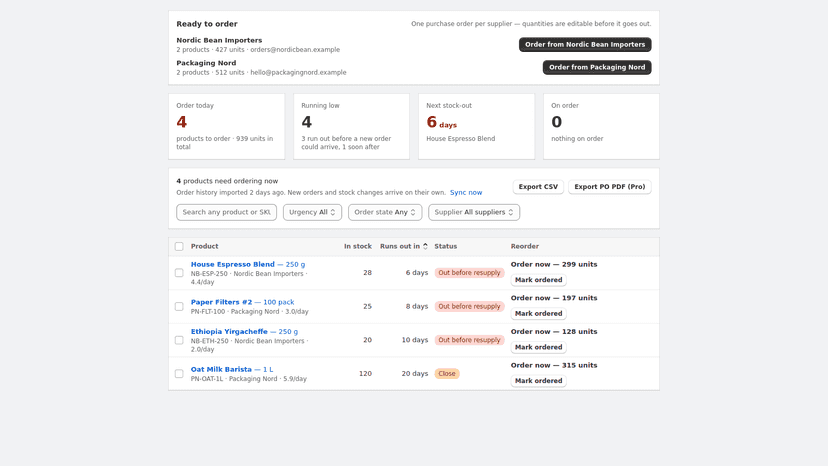The image size is (828, 466).
Task: Mark Paper Filters #2 as ordered
Action: coord(538,313)
